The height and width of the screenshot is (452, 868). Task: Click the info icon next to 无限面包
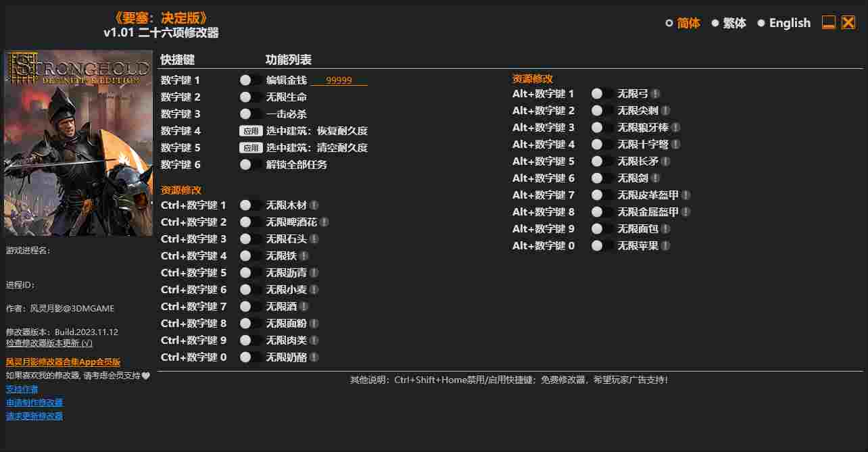(x=666, y=228)
